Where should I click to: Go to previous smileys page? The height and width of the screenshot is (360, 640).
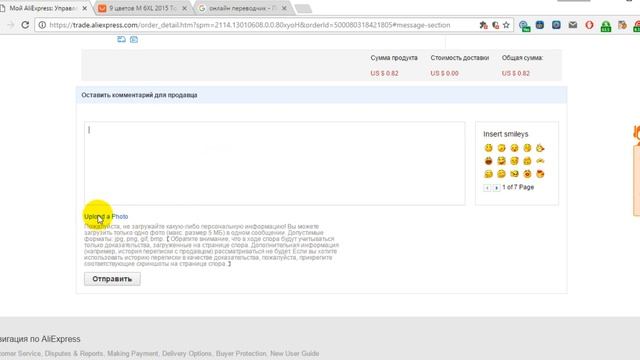[487, 188]
